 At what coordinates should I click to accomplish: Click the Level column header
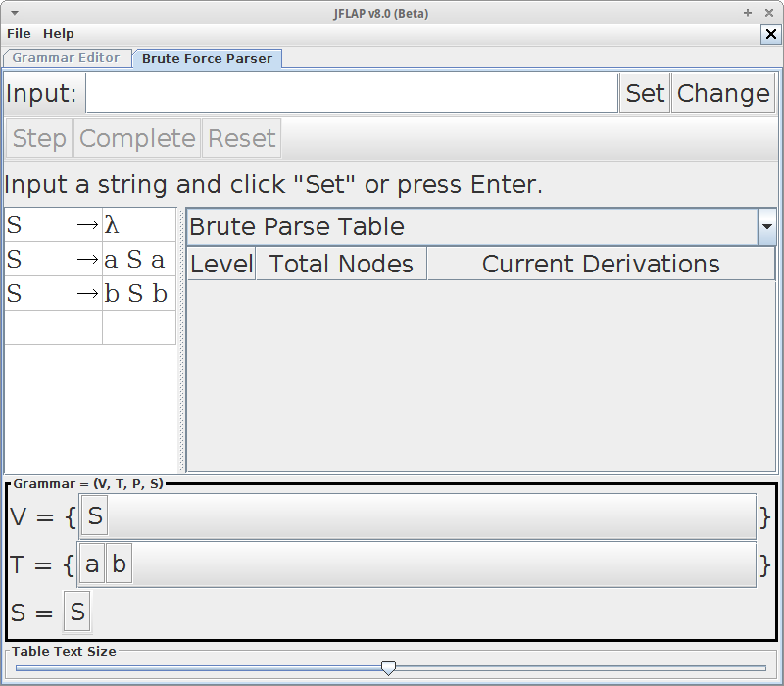tap(220, 264)
